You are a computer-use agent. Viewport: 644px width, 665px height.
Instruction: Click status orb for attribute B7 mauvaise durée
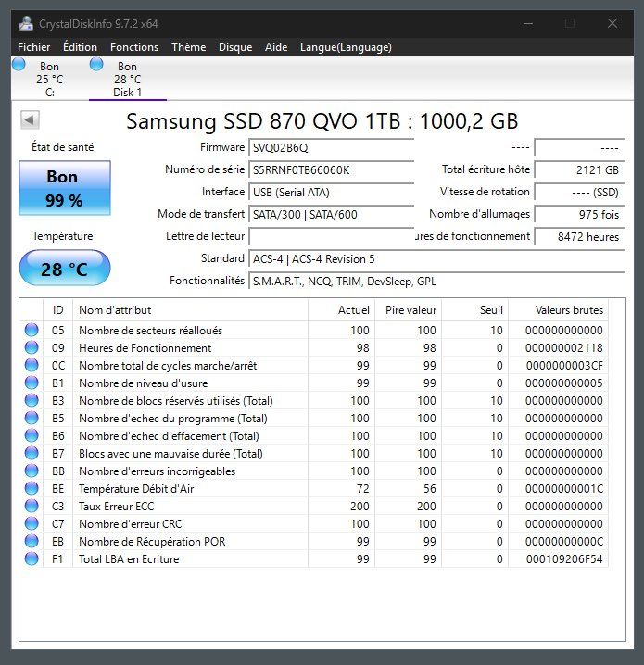pos(32,453)
